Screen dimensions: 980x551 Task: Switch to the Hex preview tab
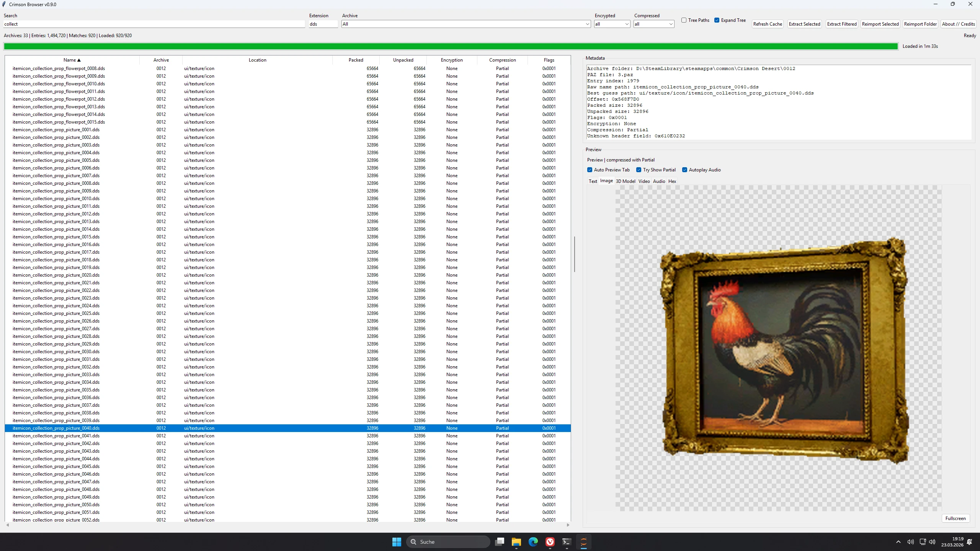pos(672,181)
